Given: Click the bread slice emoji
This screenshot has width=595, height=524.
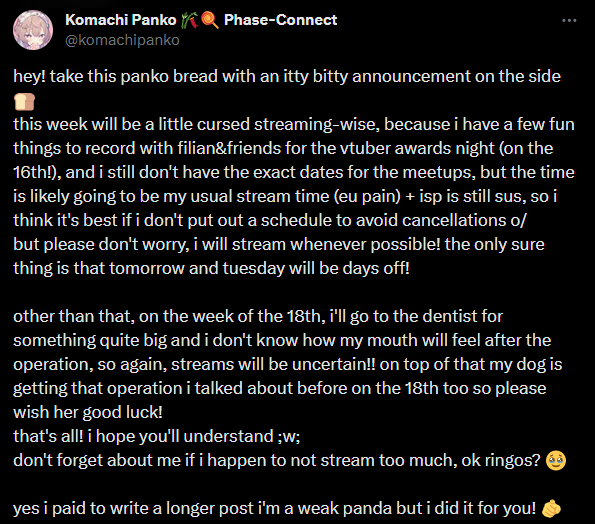Looking at the screenshot, I should click(x=24, y=101).
